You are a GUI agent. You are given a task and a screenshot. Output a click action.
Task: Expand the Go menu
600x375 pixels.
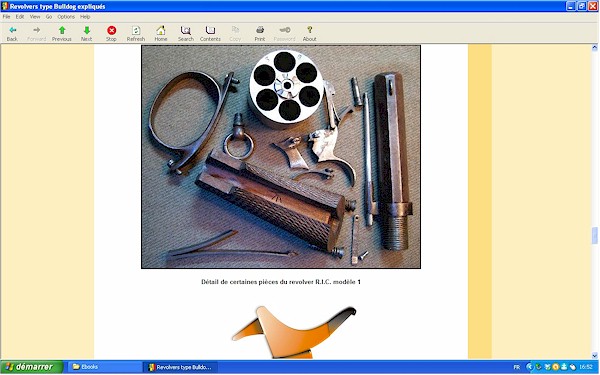point(49,17)
